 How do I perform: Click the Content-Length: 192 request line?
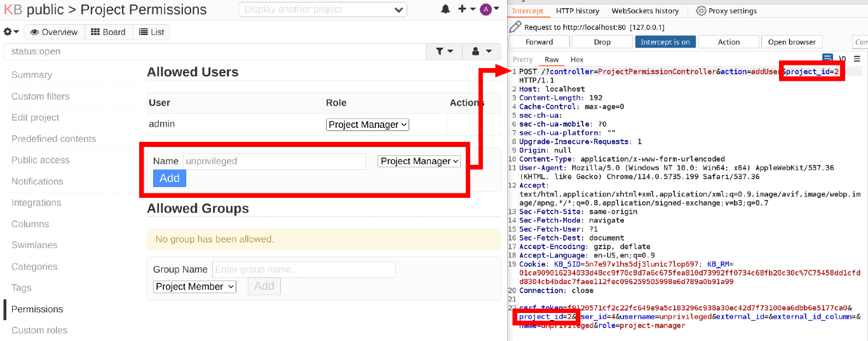point(560,98)
